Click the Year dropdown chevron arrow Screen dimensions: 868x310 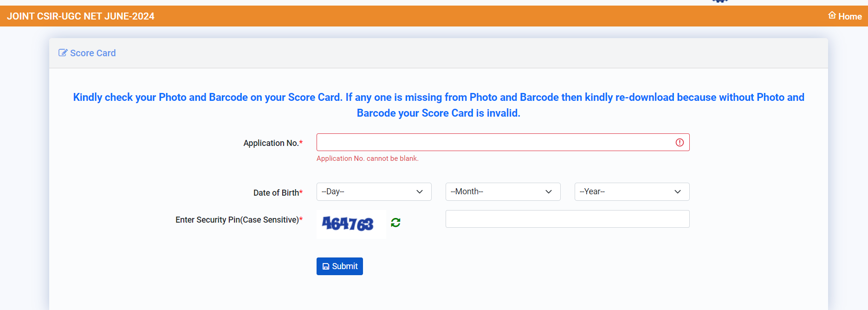pos(678,192)
